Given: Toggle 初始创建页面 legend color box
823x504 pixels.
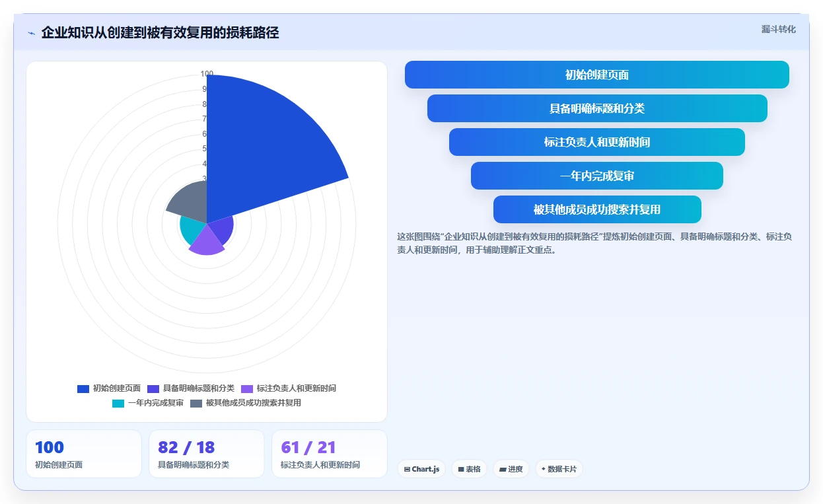Looking at the screenshot, I should [x=83, y=388].
